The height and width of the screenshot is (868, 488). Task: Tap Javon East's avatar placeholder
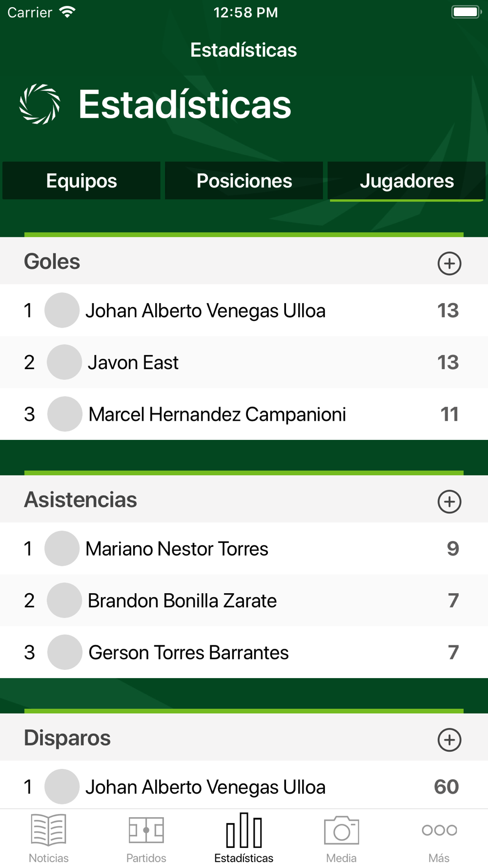(x=64, y=362)
